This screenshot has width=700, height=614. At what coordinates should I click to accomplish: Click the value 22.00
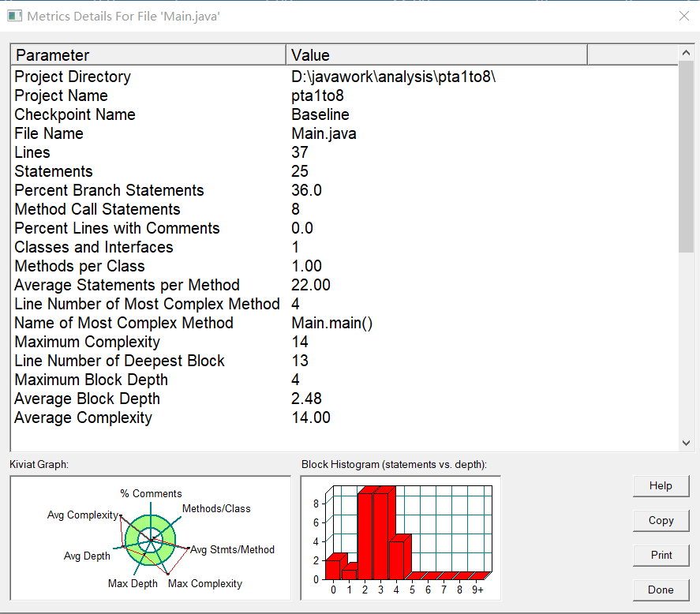311,285
